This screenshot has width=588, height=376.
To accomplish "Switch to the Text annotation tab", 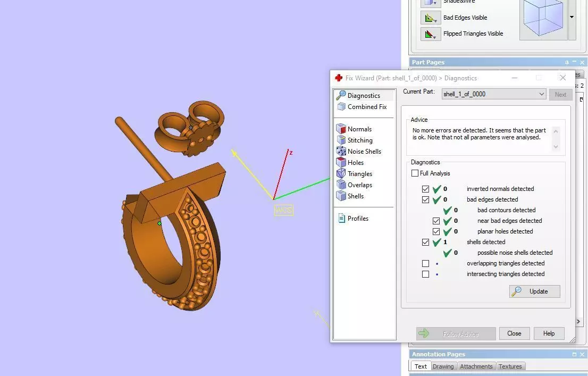I will 421,366.
